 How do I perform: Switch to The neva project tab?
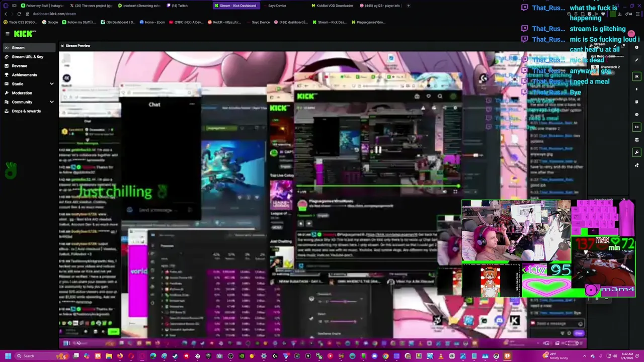tap(91, 6)
